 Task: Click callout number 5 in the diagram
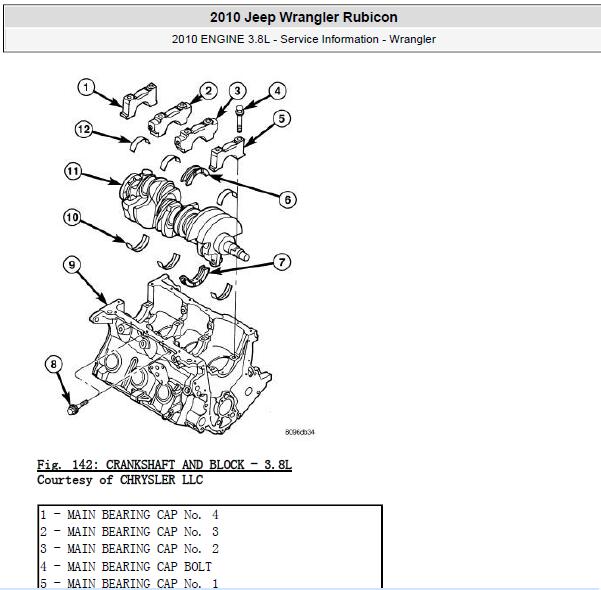coord(282,119)
